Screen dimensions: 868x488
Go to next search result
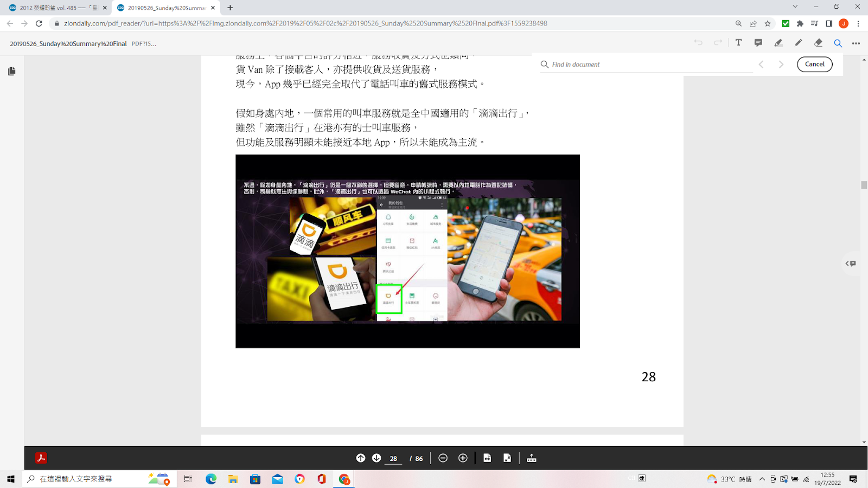click(781, 65)
